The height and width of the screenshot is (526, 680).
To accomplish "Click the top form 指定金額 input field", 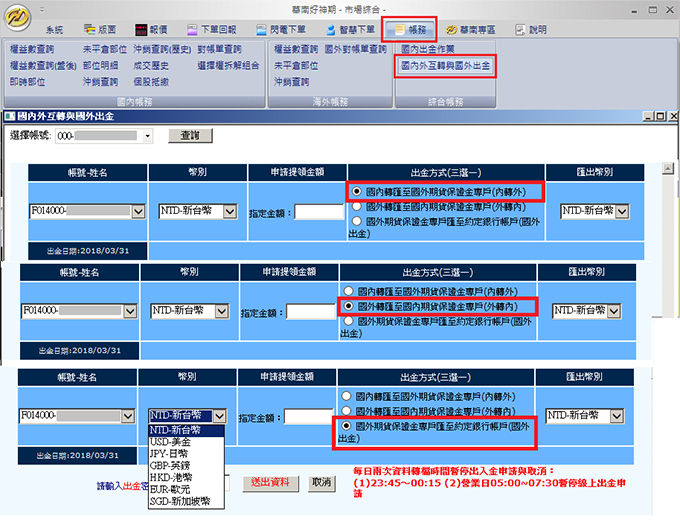I will click(x=319, y=212).
